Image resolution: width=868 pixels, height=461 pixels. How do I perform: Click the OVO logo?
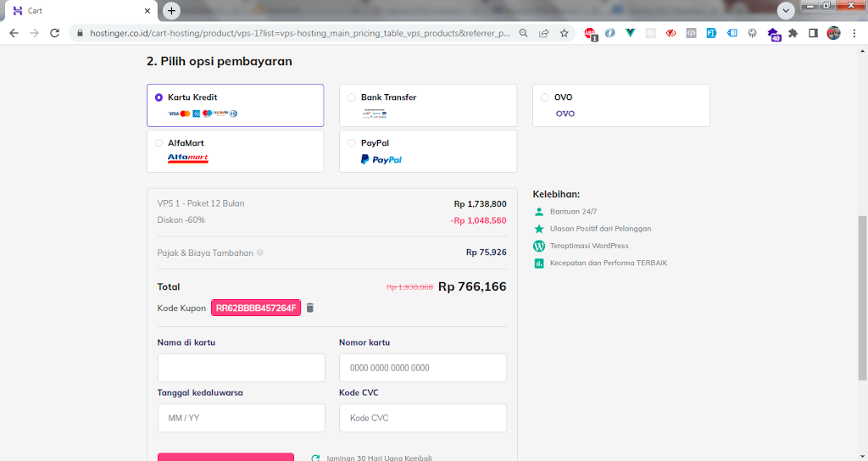click(565, 114)
